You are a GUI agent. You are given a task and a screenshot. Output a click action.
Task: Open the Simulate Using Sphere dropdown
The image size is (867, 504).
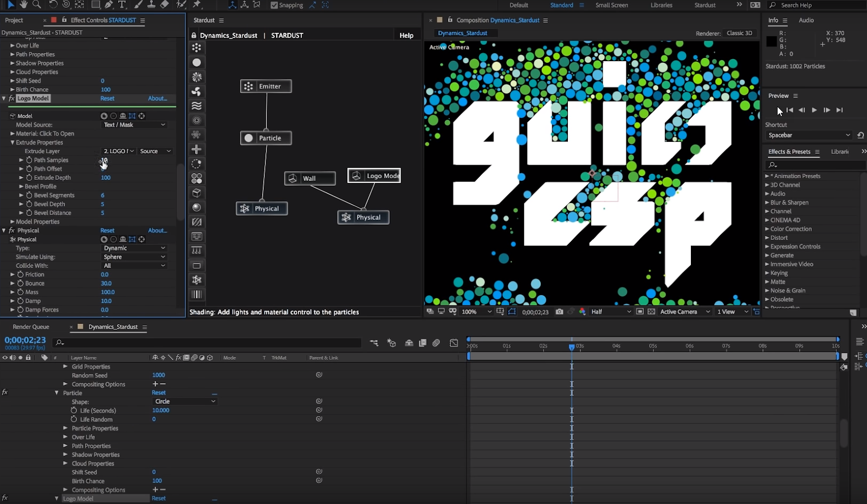(x=134, y=257)
